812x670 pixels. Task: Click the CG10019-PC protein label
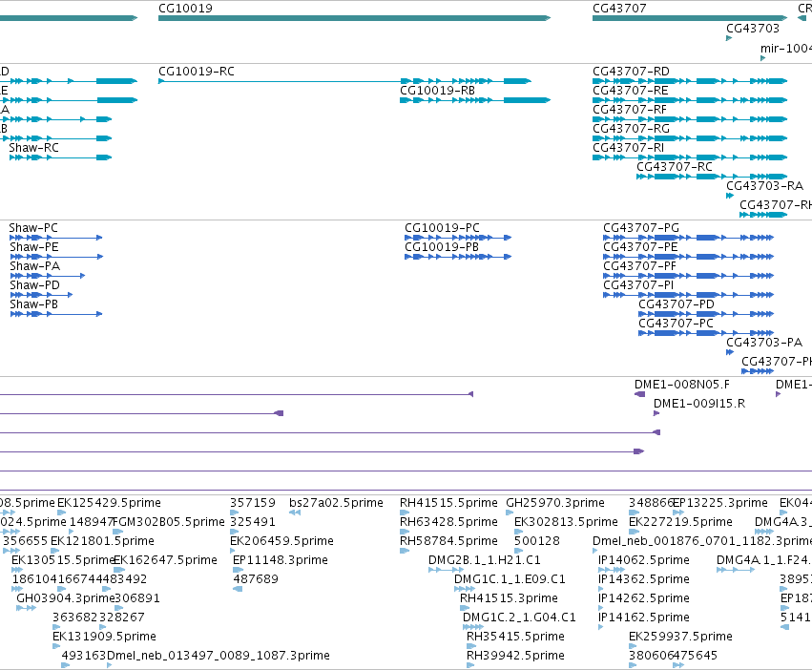click(x=442, y=228)
